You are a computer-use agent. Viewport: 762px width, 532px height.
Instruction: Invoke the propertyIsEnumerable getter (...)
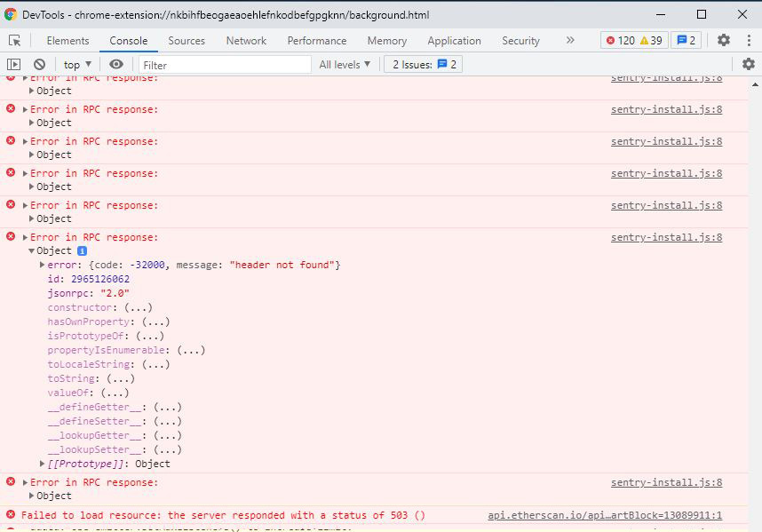coord(191,350)
